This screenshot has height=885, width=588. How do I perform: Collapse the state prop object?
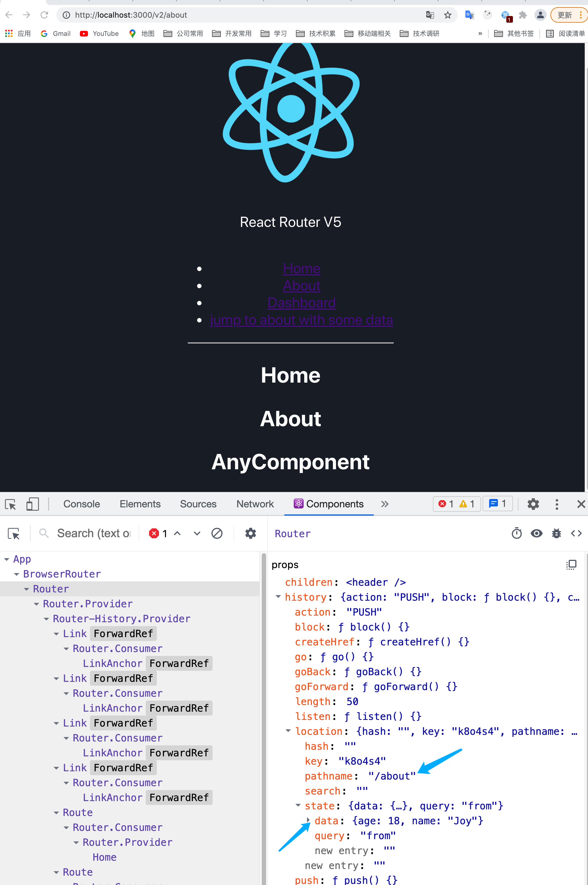coord(298,805)
